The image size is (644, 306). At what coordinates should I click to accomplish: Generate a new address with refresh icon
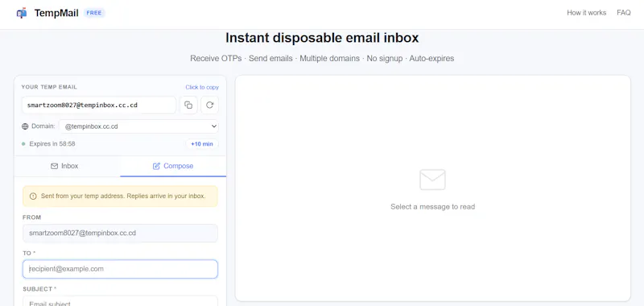tap(209, 105)
